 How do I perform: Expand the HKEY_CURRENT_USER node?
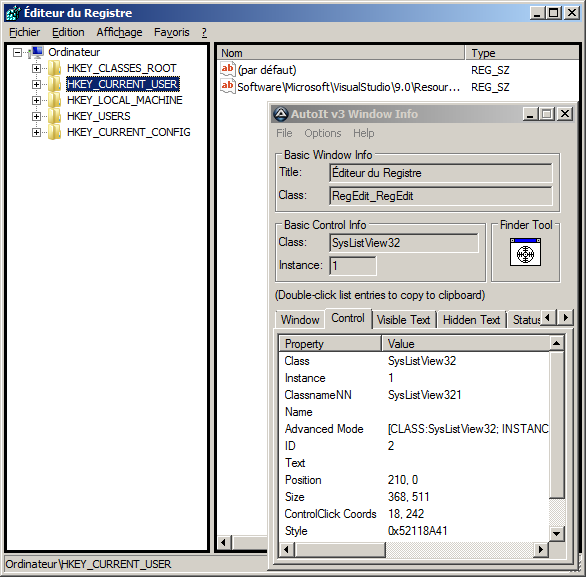(x=36, y=84)
